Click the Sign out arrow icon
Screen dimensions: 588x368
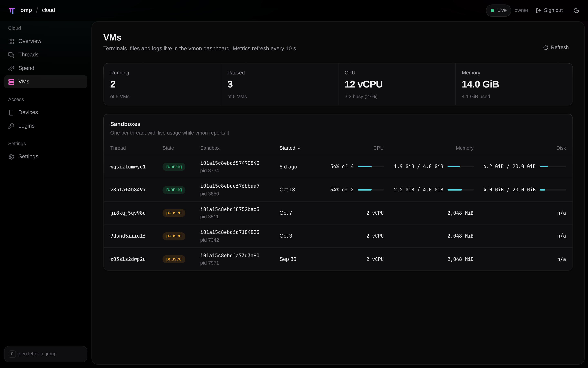pos(538,10)
